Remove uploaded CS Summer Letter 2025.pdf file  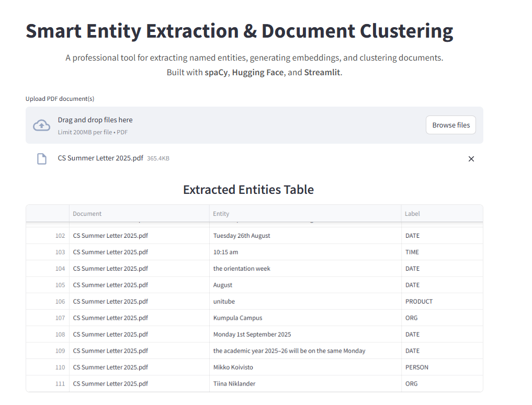pos(471,159)
